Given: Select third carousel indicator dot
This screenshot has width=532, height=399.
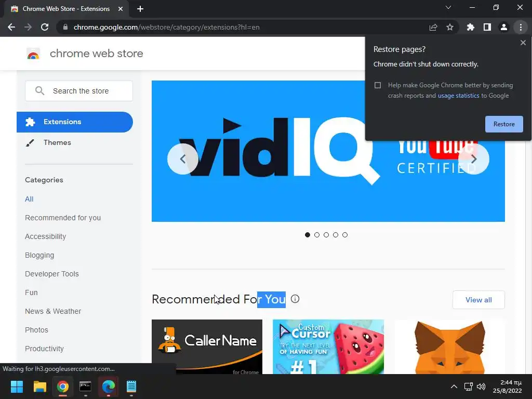Looking at the screenshot, I should [326, 235].
